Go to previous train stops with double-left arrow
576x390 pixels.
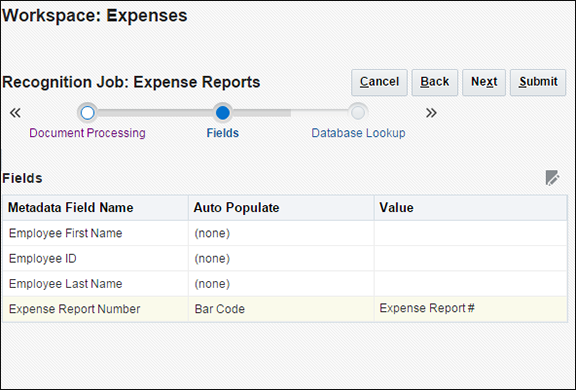15,113
